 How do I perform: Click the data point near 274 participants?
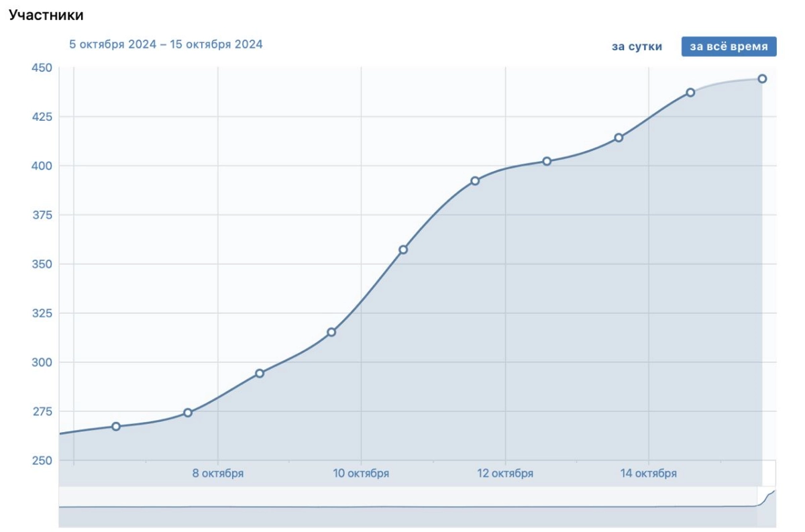click(x=188, y=413)
